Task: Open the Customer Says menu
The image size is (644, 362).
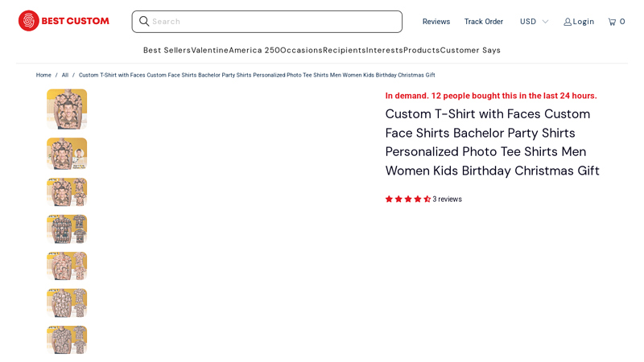Action: point(470,50)
